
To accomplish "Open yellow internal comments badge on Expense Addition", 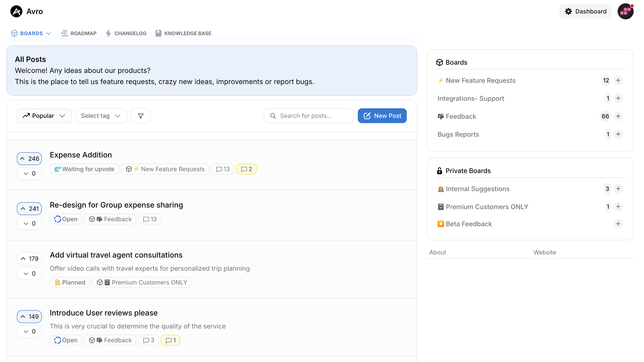I will pyautogui.click(x=246, y=169).
